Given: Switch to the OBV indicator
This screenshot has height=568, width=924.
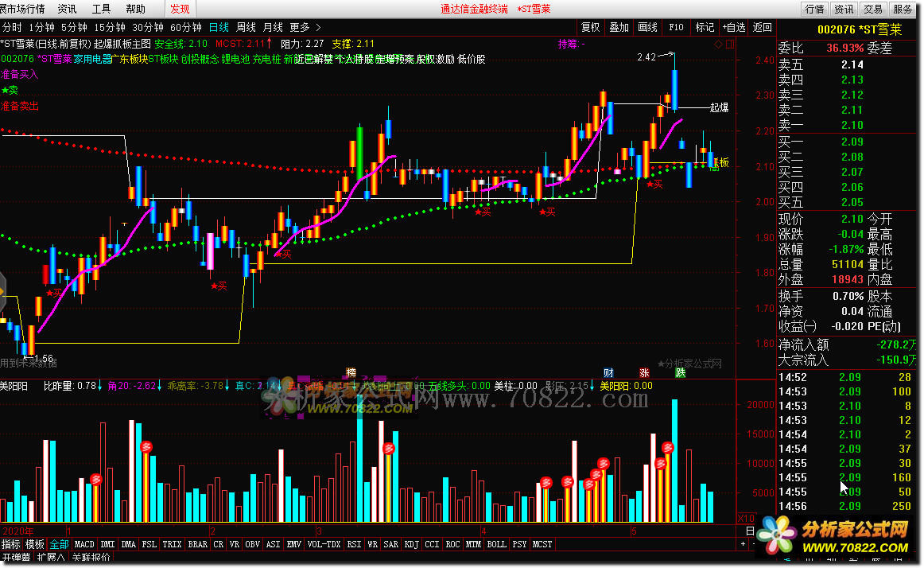Looking at the screenshot, I should pyautogui.click(x=253, y=544).
